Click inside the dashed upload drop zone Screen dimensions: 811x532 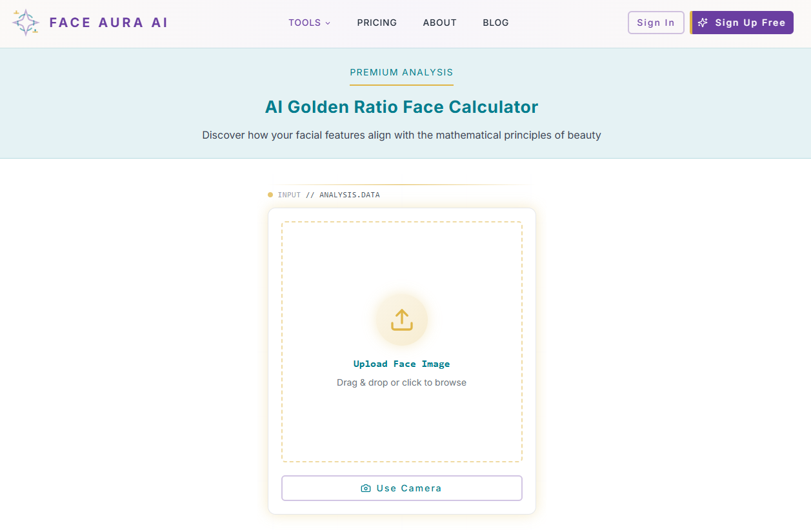pos(401,342)
